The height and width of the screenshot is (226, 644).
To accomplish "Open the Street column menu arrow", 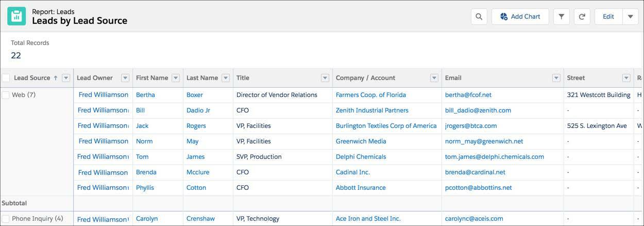I will tap(626, 78).
